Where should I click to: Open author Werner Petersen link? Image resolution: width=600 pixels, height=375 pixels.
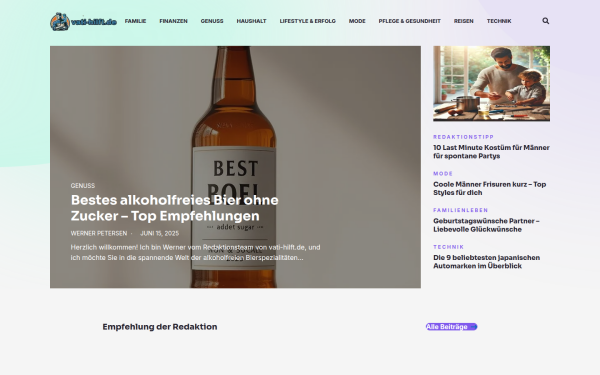pyautogui.click(x=99, y=233)
